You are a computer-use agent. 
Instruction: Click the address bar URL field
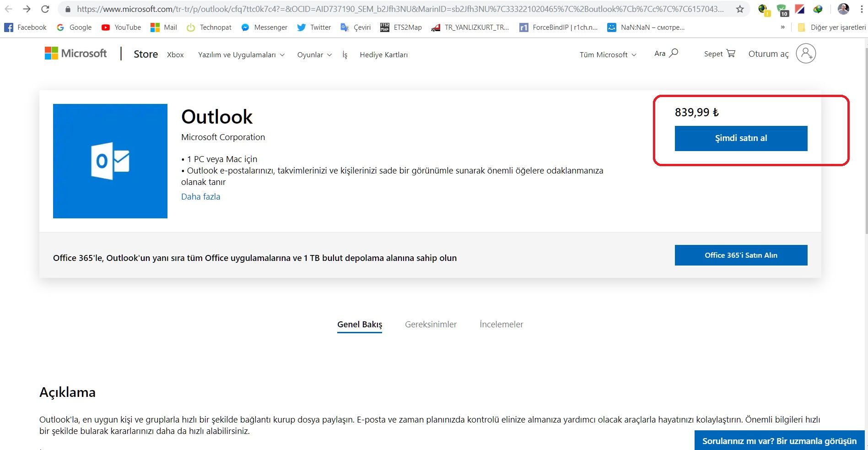coord(400,9)
